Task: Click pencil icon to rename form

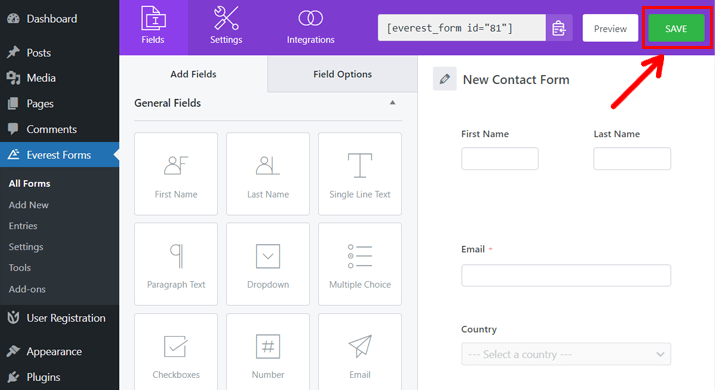Action: tap(445, 79)
